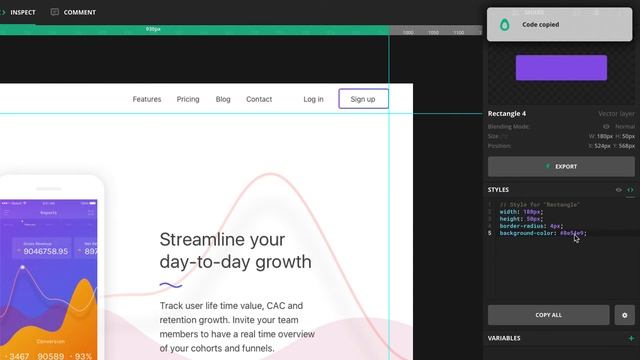
Task: Click the Comment speech bubble icon
Action: coord(54,12)
